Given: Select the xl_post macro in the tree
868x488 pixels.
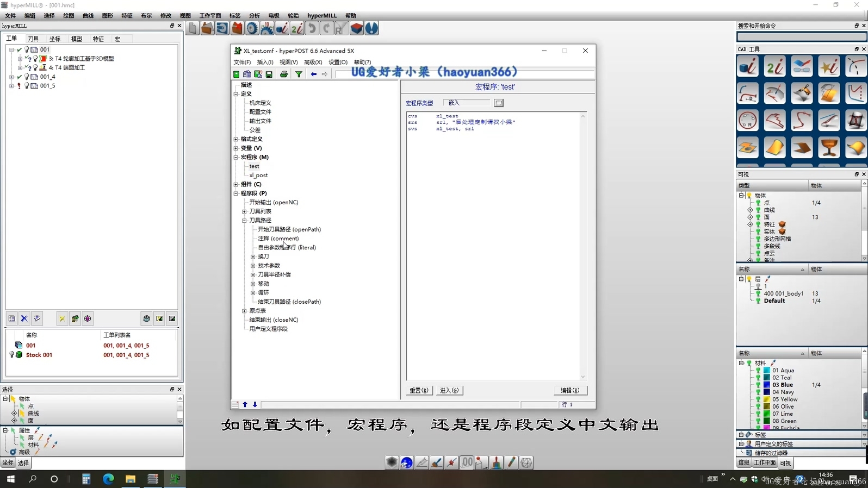Looking at the screenshot, I should pyautogui.click(x=258, y=175).
